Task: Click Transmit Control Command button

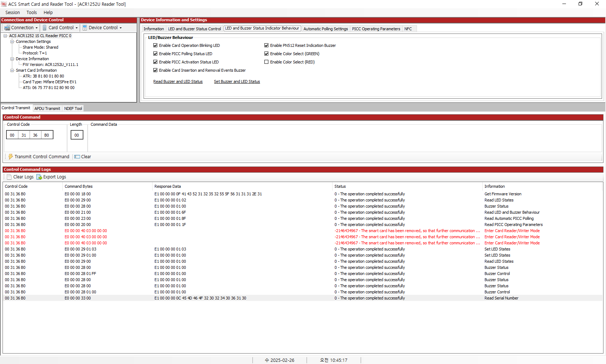Action: (x=39, y=157)
